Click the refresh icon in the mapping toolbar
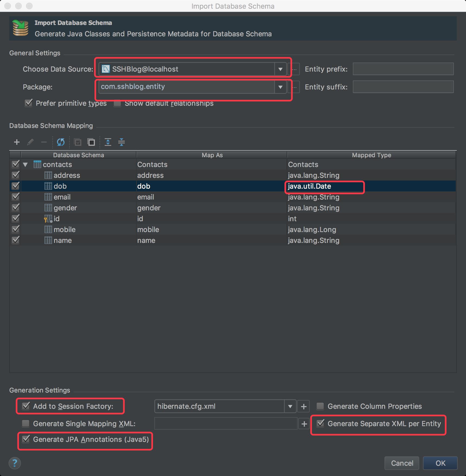The width and height of the screenshot is (466, 476). click(x=61, y=142)
